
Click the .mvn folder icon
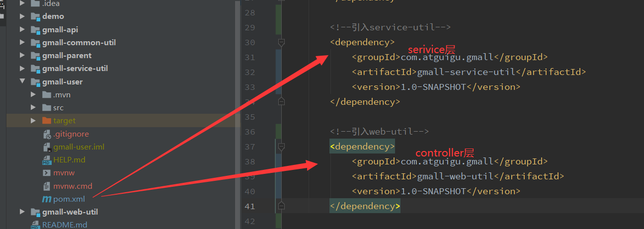pos(47,94)
